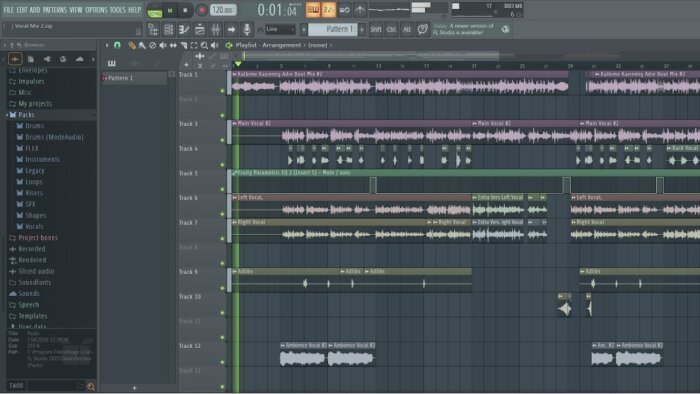Click the help question-mark bubble icon
Screen dimensions: 700x394
coord(422,29)
